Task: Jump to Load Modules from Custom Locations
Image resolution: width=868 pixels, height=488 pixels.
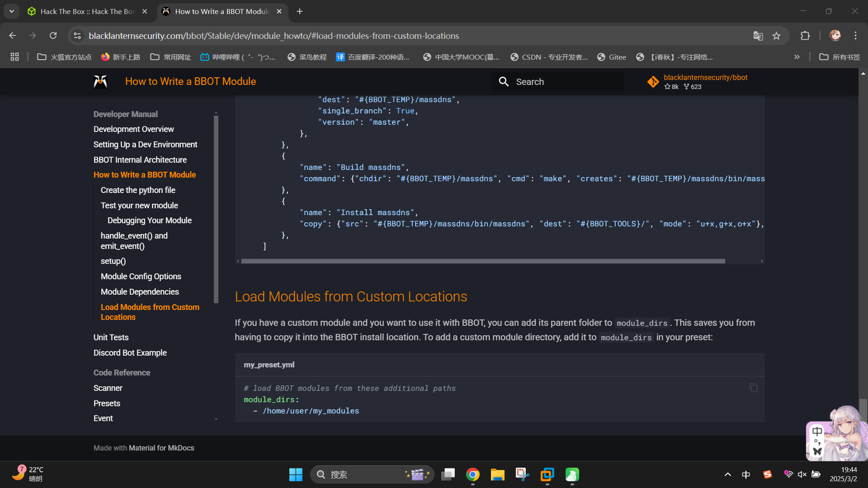Action: click(150, 312)
